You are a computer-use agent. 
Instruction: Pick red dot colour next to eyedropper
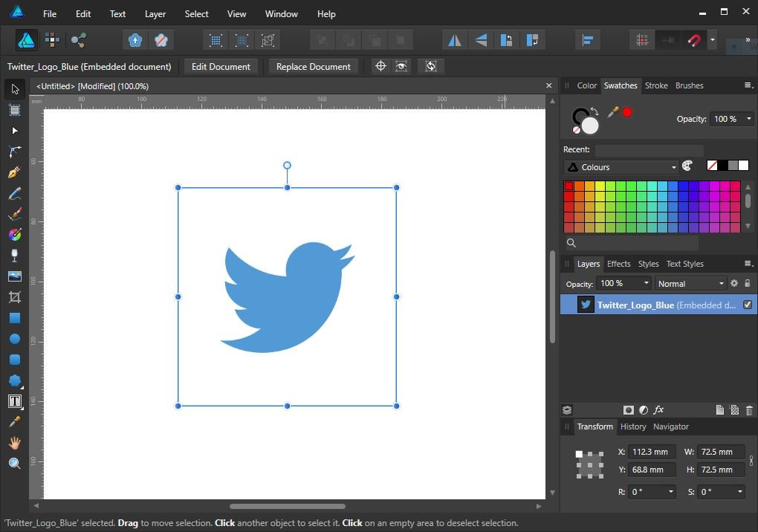[627, 112]
